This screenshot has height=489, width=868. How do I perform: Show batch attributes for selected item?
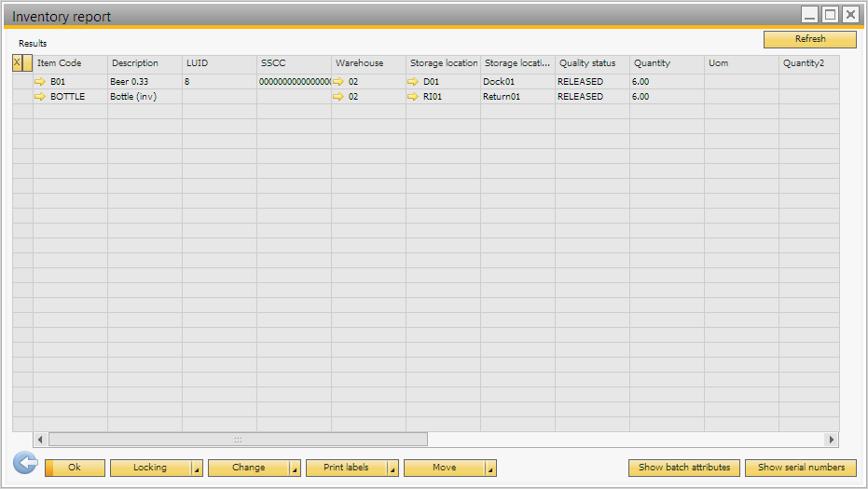(684, 468)
